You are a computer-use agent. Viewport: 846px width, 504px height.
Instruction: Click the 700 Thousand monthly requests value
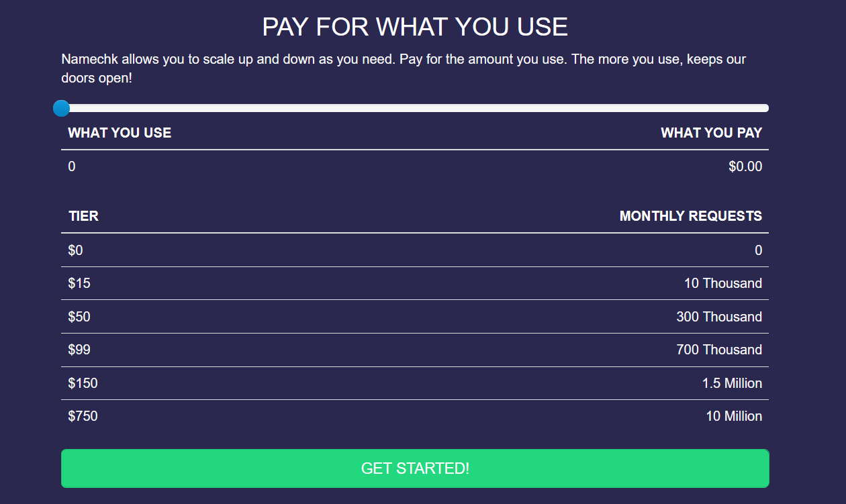tap(718, 350)
